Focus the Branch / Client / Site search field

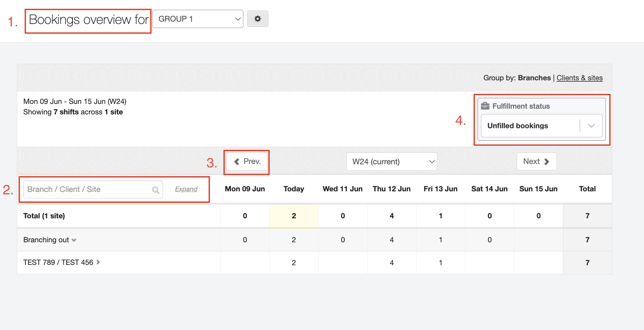[x=88, y=189]
